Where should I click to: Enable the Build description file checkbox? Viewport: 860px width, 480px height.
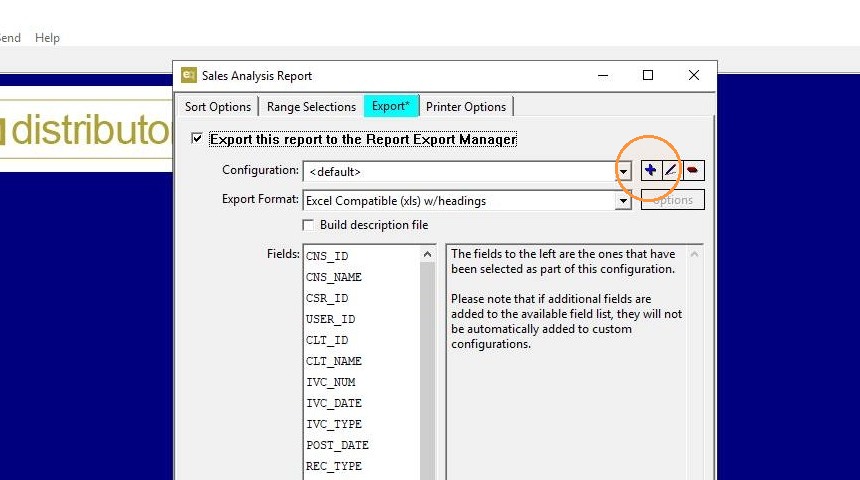(x=308, y=225)
